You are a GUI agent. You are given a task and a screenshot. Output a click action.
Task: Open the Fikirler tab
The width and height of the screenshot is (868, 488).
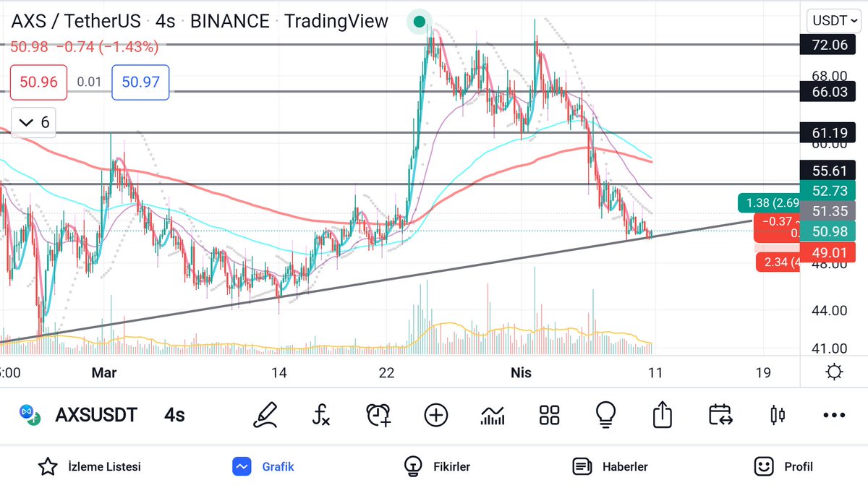click(437, 466)
